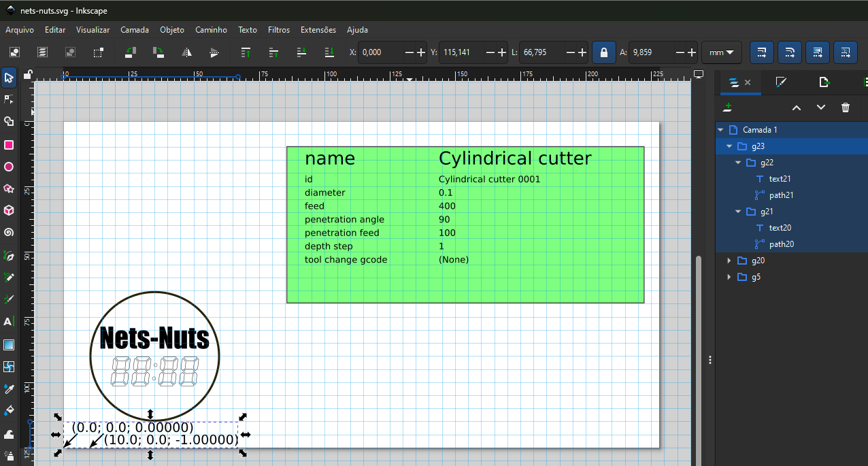Open the Extensões menu
This screenshot has width=868, height=466.
pos(318,30)
